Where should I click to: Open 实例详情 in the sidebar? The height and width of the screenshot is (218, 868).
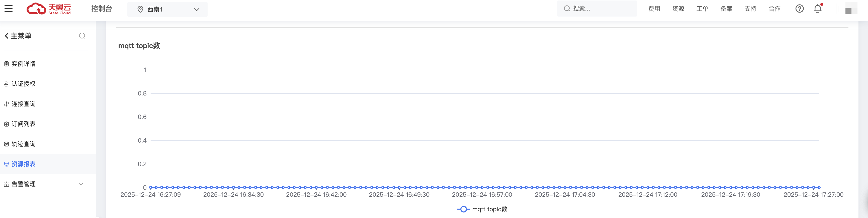point(23,64)
